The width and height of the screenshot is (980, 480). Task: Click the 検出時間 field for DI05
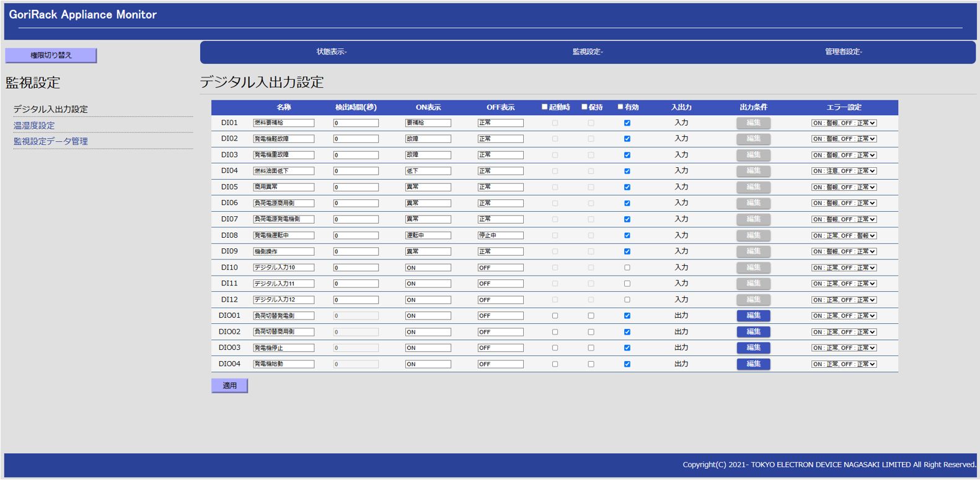coord(356,187)
